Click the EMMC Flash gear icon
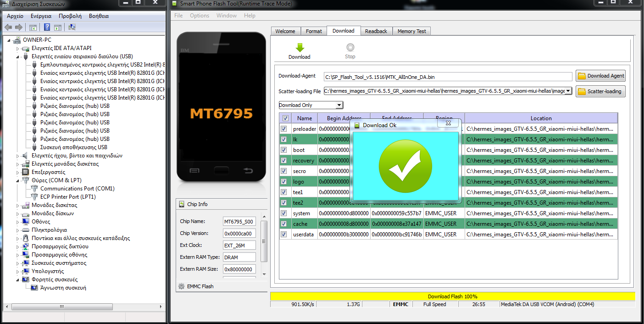This screenshot has width=644, height=324. click(182, 286)
